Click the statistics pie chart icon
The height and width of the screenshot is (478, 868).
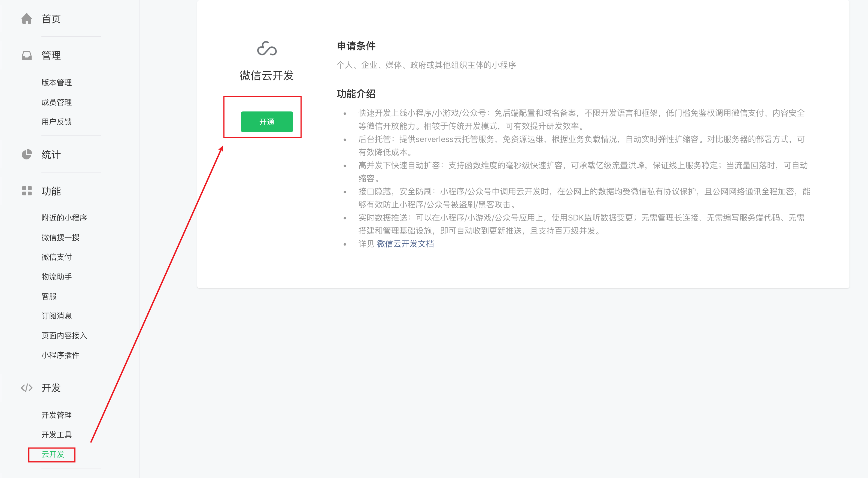click(x=27, y=155)
